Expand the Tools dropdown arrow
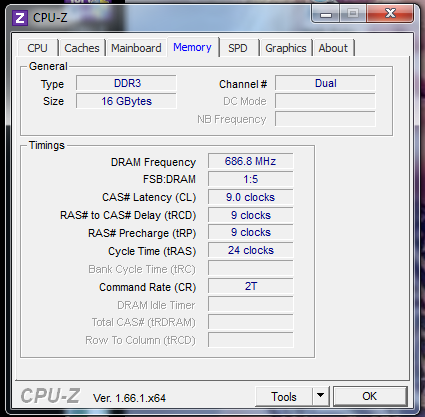The image size is (425, 417). pyautogui.click(x=321, y=396)
